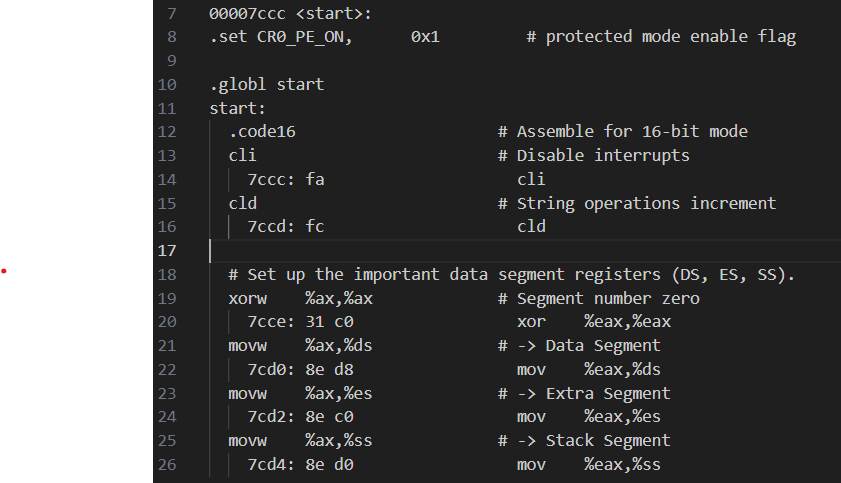Viewport: 841px width, 483px height.
Task: Click the 'Disable interrupts' comment
Action: [x=603, y=155]
